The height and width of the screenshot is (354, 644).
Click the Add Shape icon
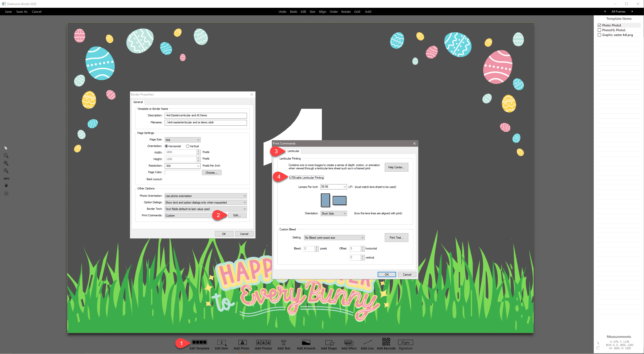point(329,343)
